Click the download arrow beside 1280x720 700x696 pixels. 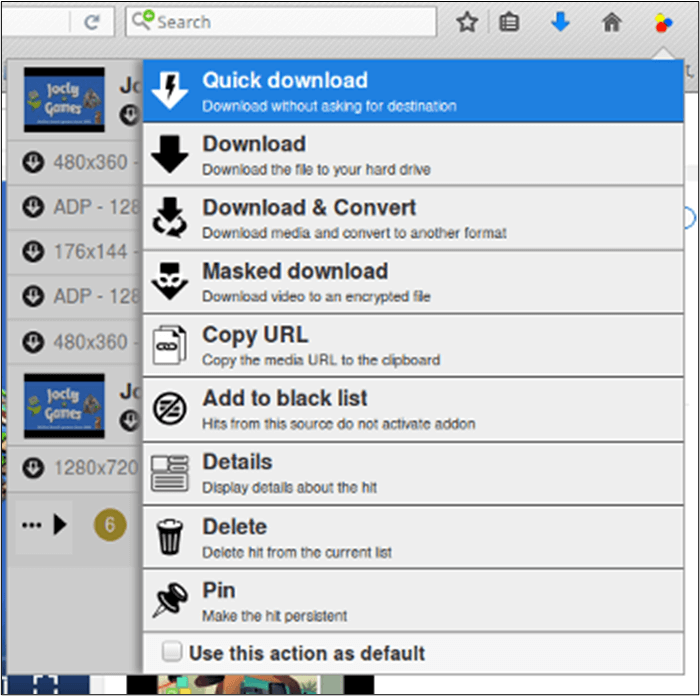pos(34,467)
